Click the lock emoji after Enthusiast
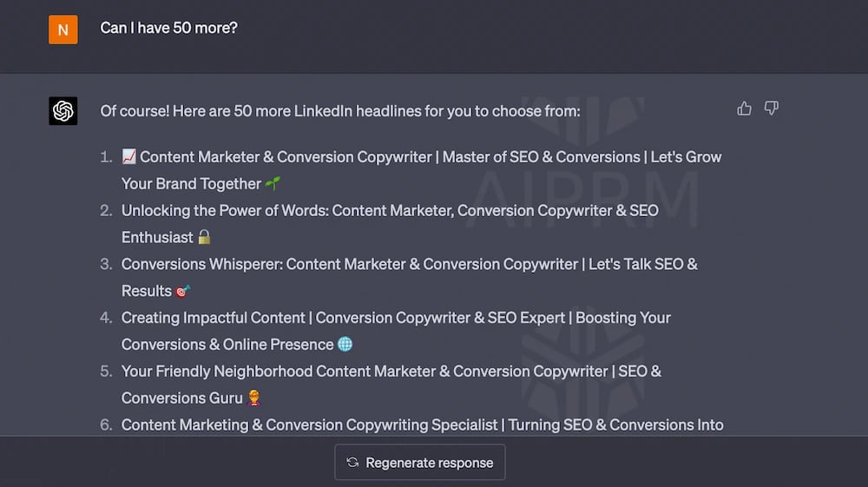Screen dimensions: 868x487 [x=204, y=237]
